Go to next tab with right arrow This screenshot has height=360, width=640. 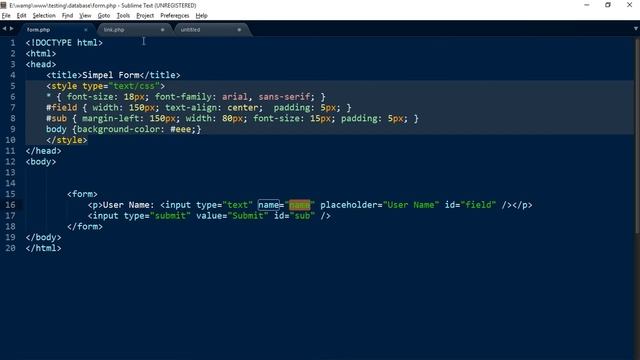click(x=11, y=29)
